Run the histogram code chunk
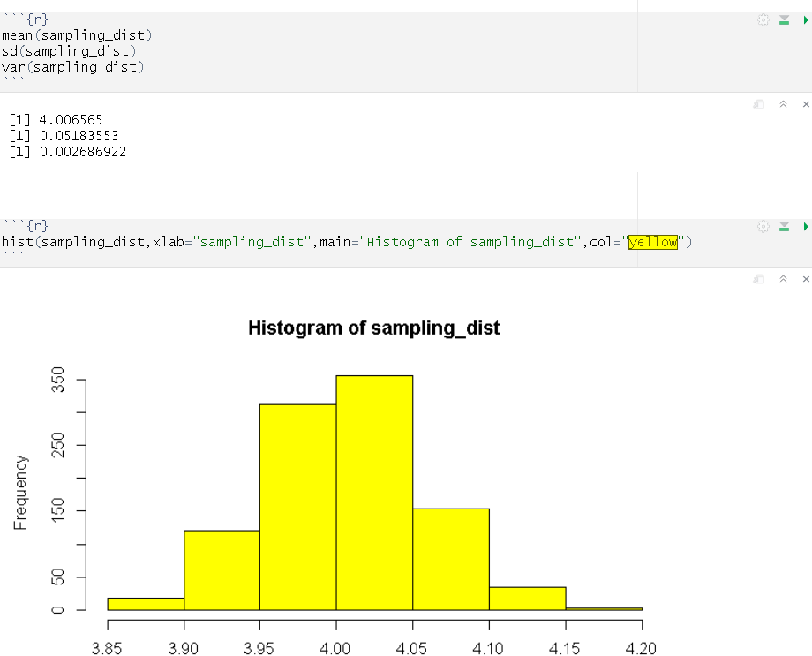 [x=803, y=226]
